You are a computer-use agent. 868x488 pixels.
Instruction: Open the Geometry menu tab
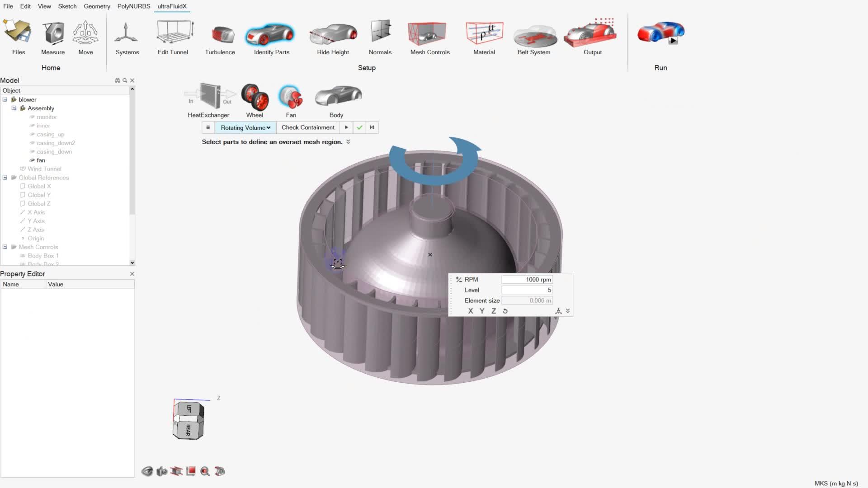[97, 6]
